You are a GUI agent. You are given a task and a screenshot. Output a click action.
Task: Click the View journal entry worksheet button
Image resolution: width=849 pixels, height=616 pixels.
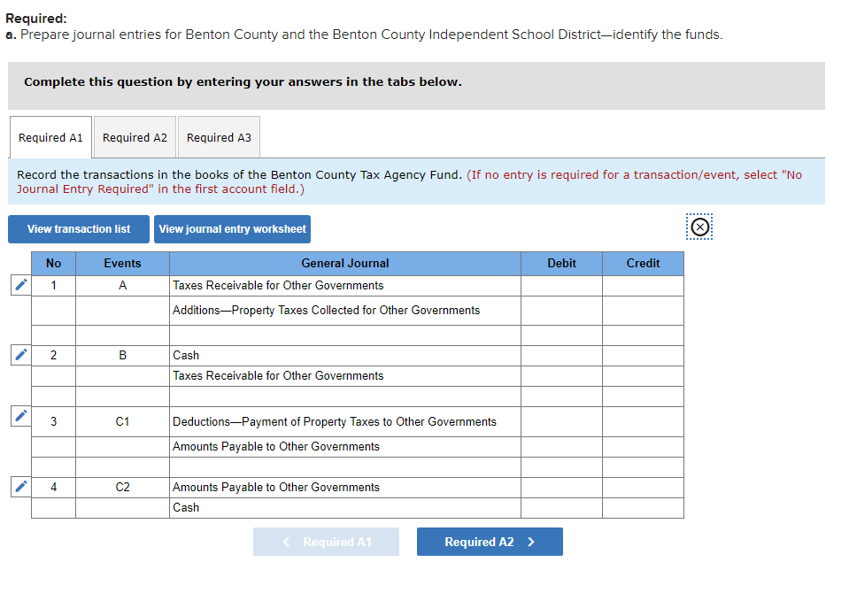tap(232, 228)
